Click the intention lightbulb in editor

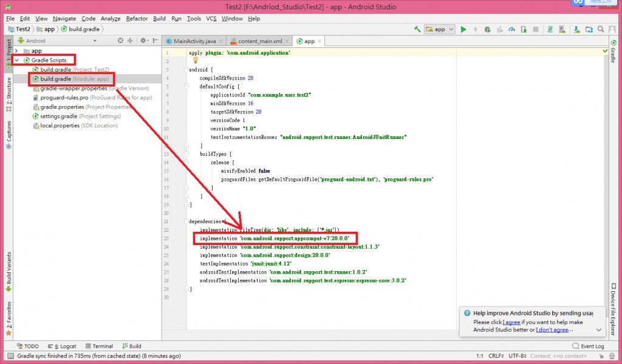coord(195,60)
